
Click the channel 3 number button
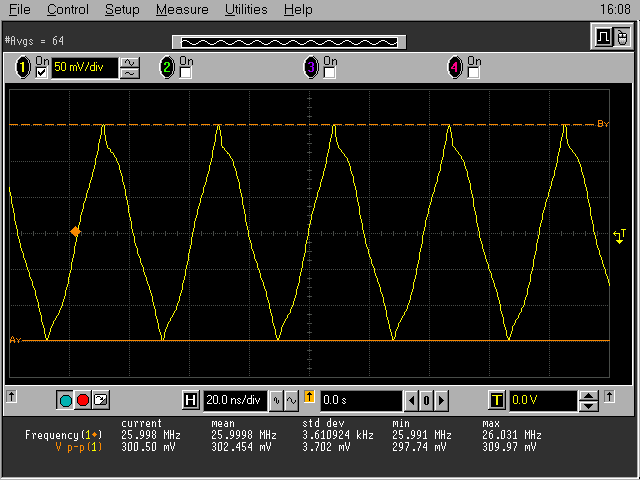click(x=311, y=68)
